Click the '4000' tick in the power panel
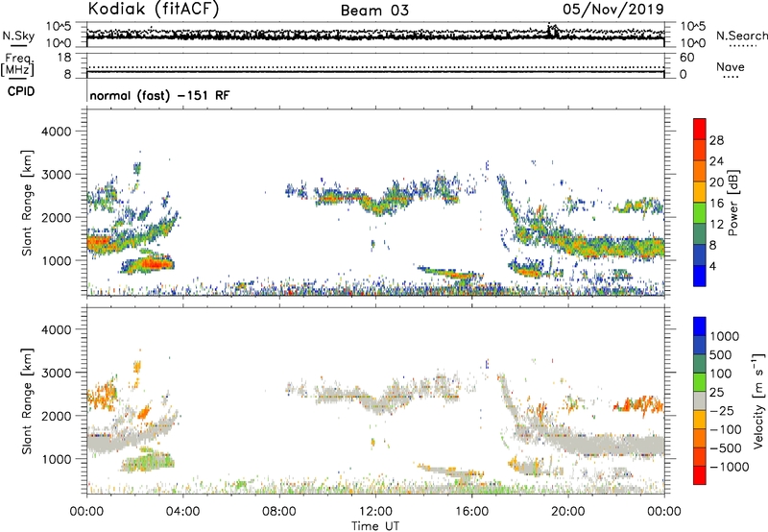 pyautogui.click(x=56, y=132)
